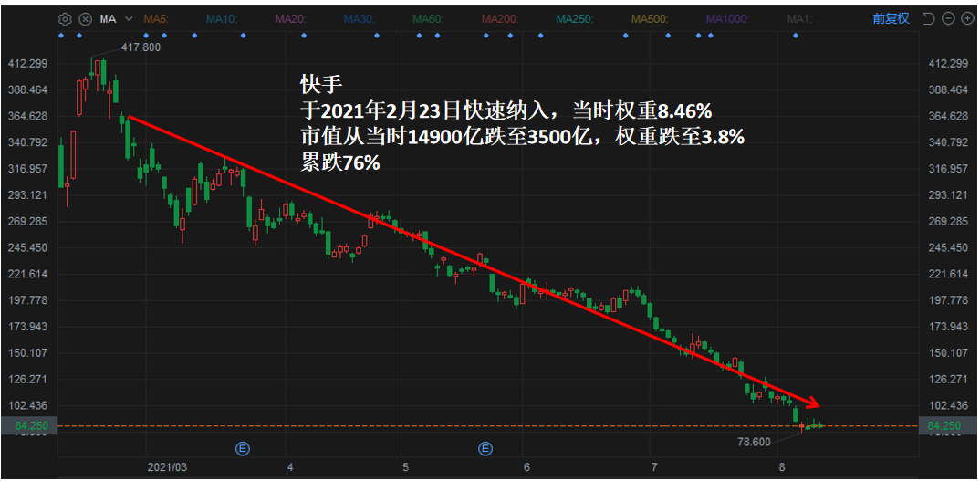Click the MA30 moving average label

click(360, 19)
